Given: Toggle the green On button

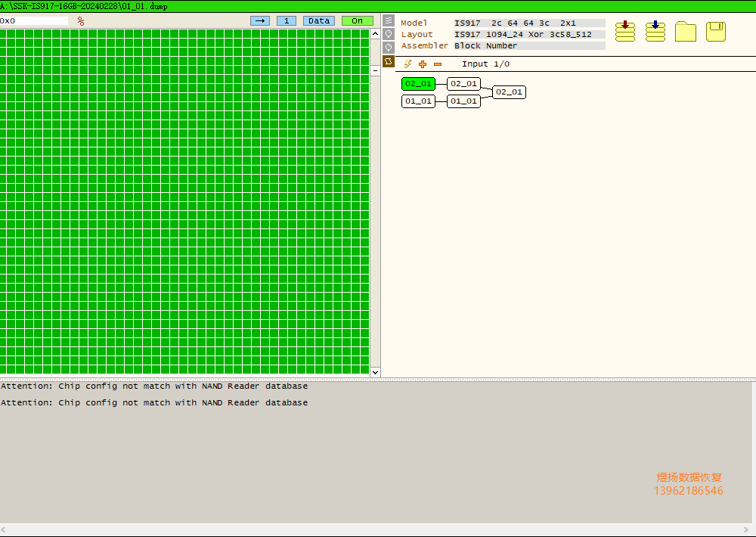Looking at the screenshot, I should pyautogui.click(x=358, y=20).
